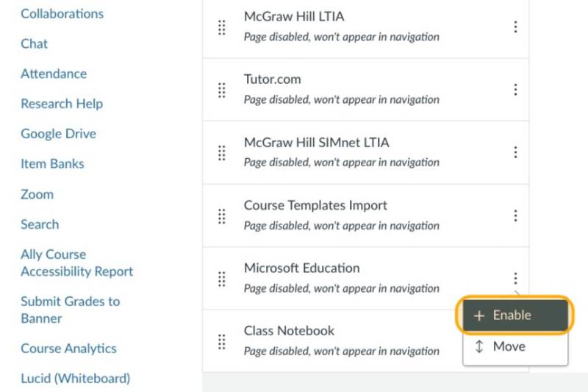Go to Course Analytics

pos(68,349)
